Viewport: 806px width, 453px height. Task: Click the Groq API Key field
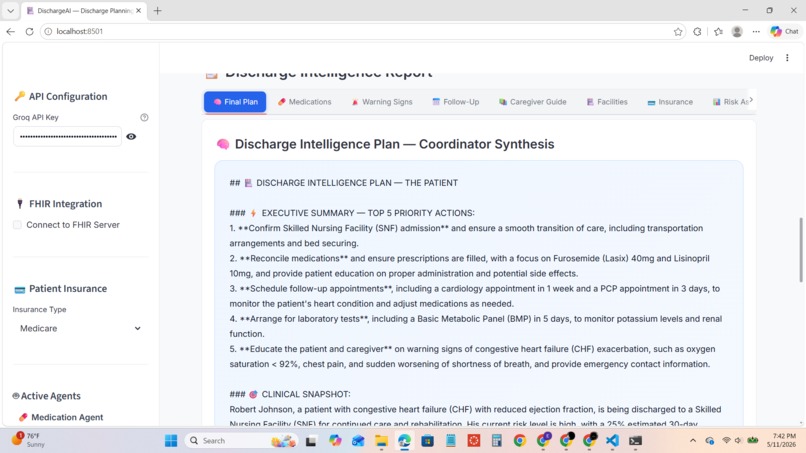click(x=67, y=136)
